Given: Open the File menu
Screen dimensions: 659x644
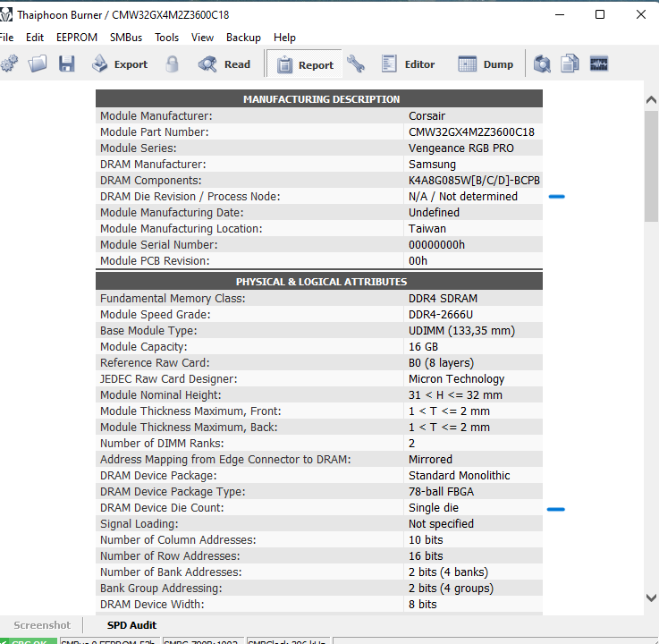Looking at the screenshot, I should click(7, 38).
